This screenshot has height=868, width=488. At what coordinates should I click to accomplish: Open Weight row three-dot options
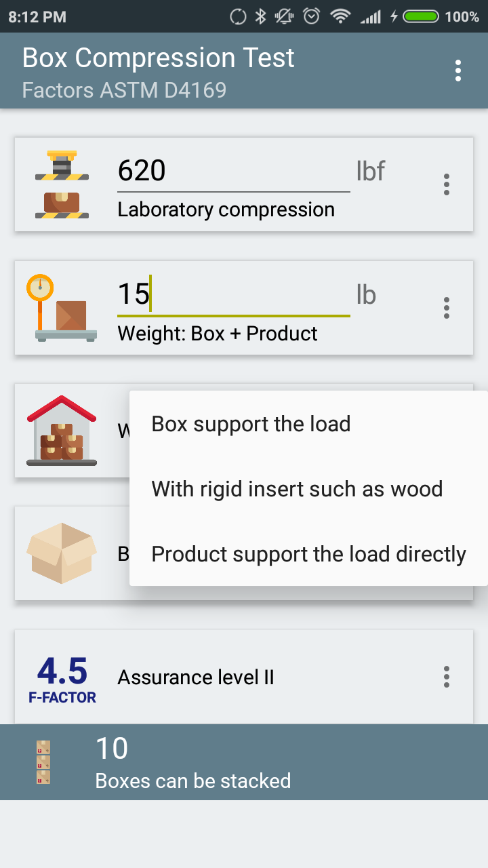(x=446, y=308)
